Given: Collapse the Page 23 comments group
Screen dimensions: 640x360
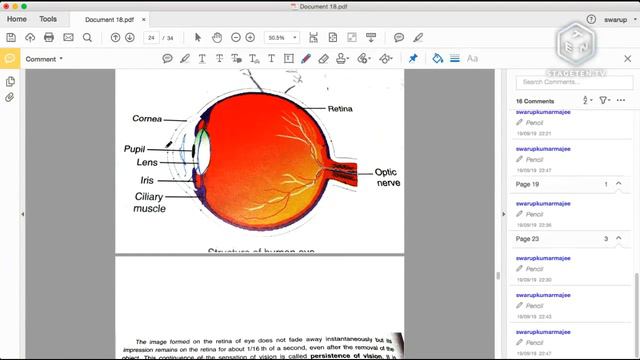Looking at the screenshot, I should click(619, 238).
